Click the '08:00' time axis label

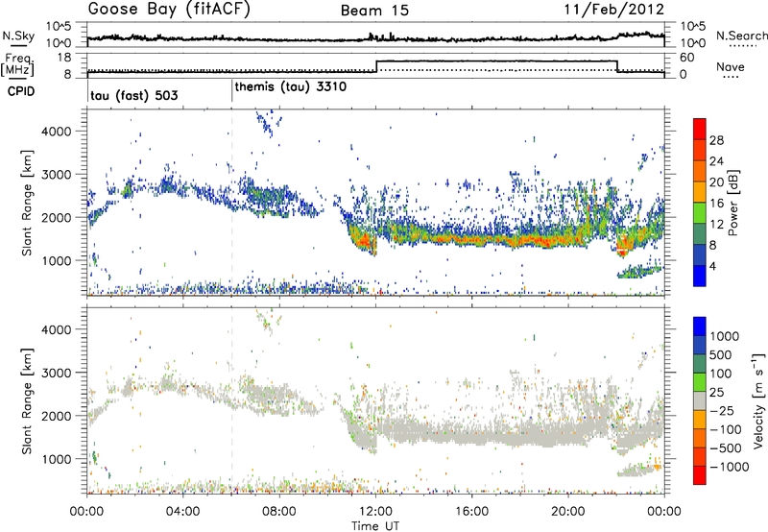[x=279, y=512]
